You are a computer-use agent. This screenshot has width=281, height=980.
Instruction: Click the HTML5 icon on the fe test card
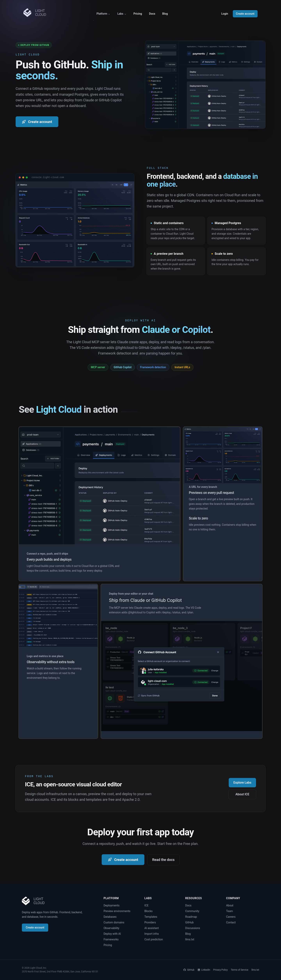coord(120,698)
